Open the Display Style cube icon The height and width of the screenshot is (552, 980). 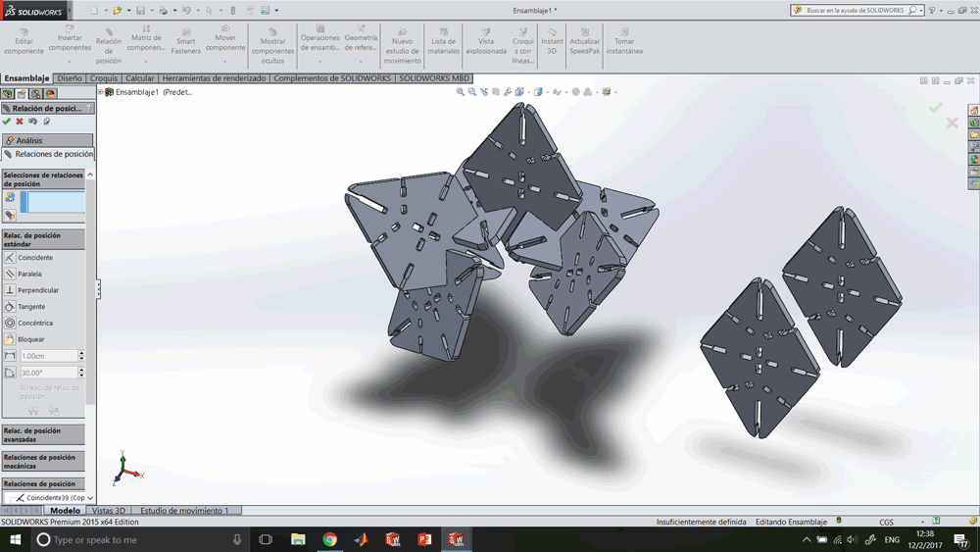(538, 92)
